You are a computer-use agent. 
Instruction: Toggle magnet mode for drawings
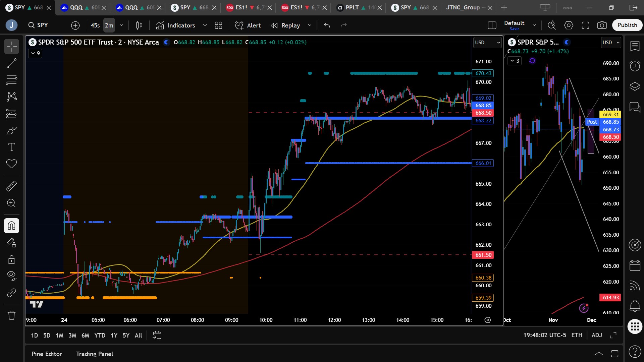point(11,226)
